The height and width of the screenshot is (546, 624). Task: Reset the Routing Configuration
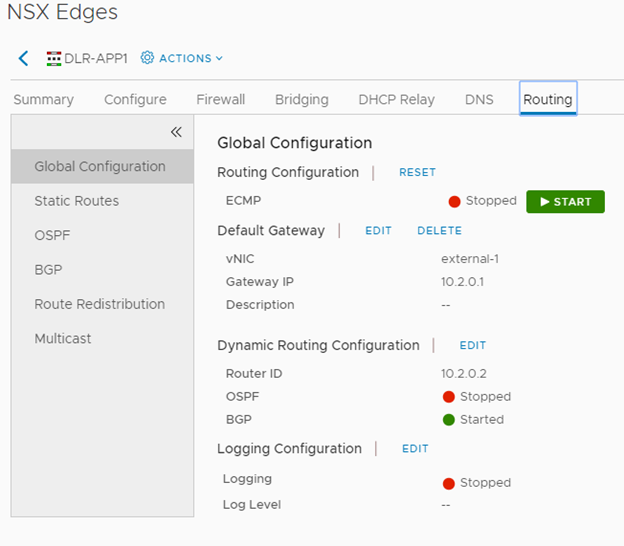click(x=417, y=172)
